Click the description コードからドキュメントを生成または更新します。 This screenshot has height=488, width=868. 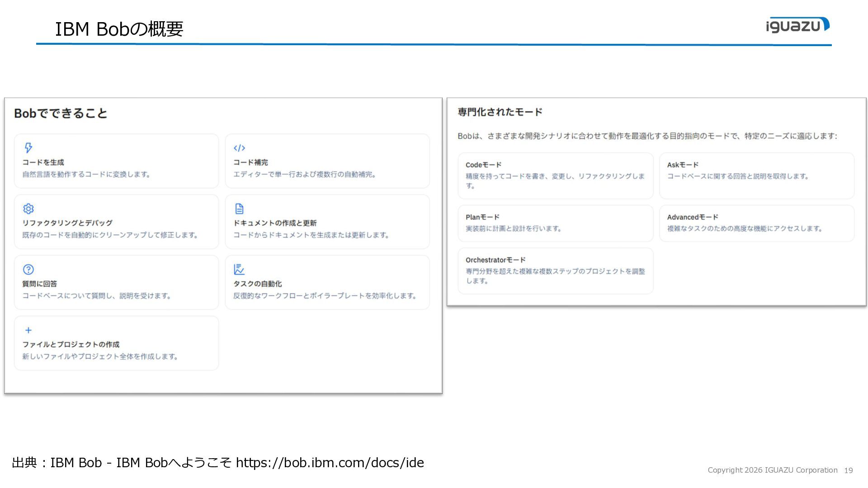(x=311, y=235)
